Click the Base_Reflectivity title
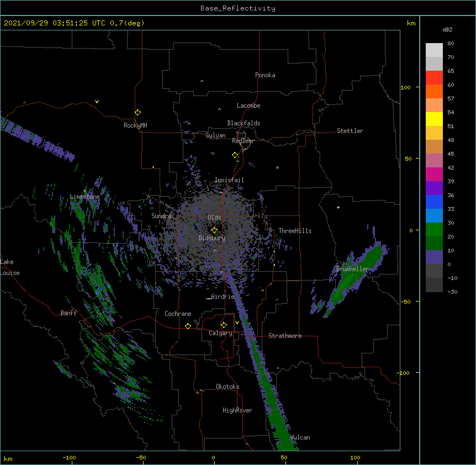Screen dimensions: 476x465 (x=238, y=8)
